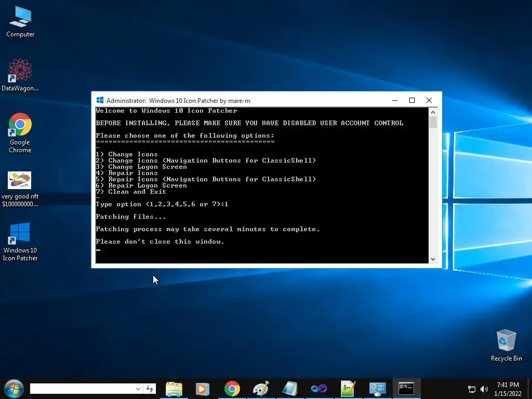Launch the Google Chrome desktop shortcut
532x399 pixels.
(x=20, y=132)
